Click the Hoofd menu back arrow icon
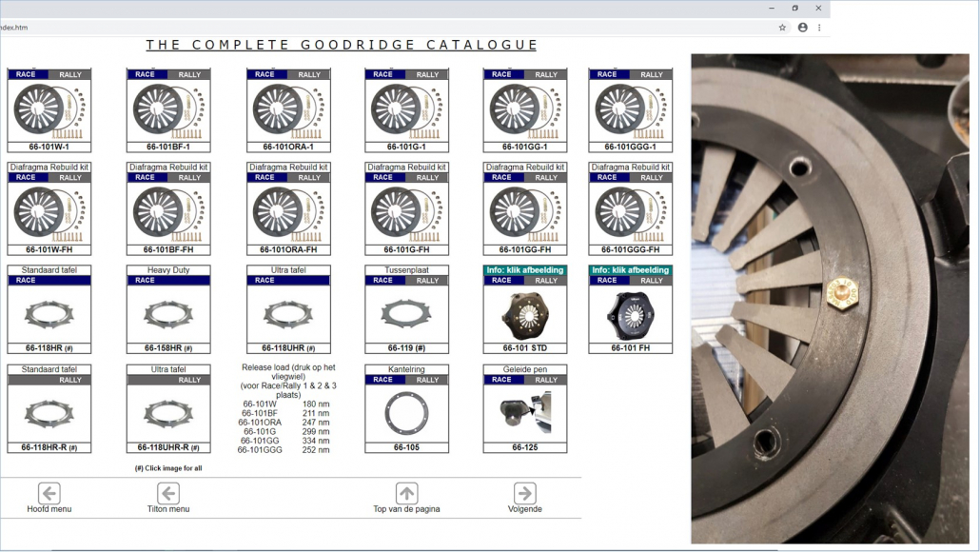This screenshot has width=980, height=552. click(49, 493)
